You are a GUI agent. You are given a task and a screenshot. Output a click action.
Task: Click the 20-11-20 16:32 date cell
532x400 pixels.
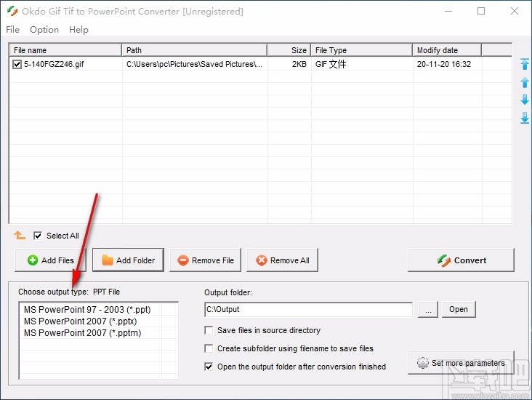point(444,64)
